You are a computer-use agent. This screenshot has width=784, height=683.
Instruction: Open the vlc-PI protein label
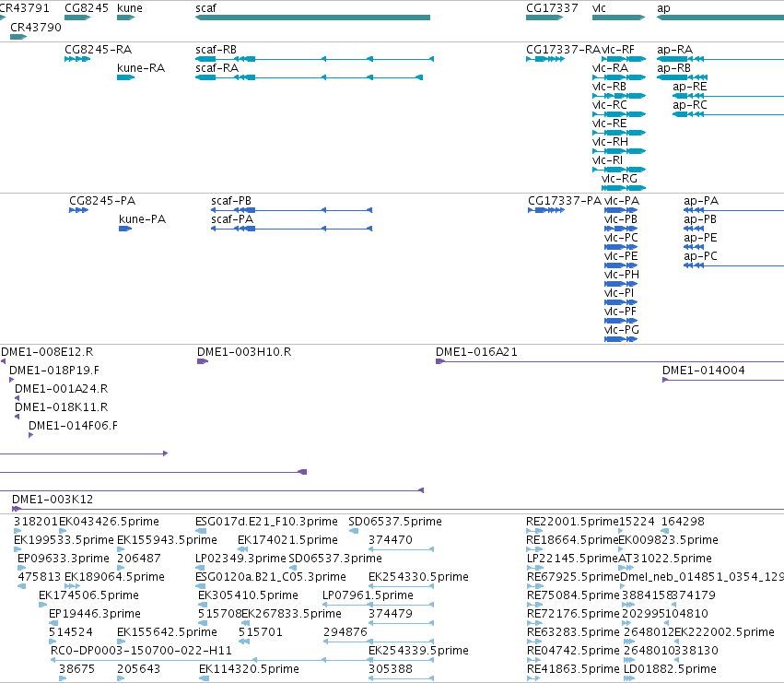click(619, 293)
